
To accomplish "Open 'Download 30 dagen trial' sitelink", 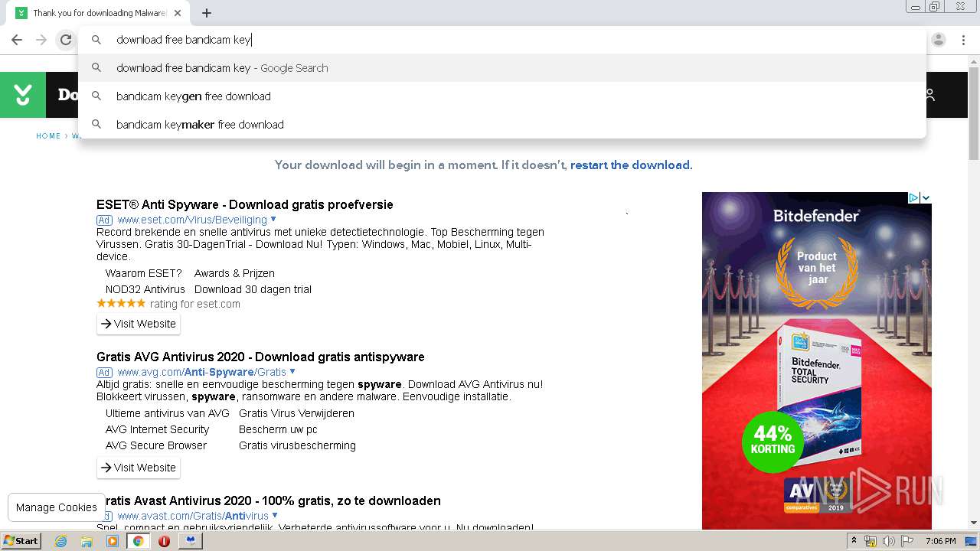I will coord(253,289).
